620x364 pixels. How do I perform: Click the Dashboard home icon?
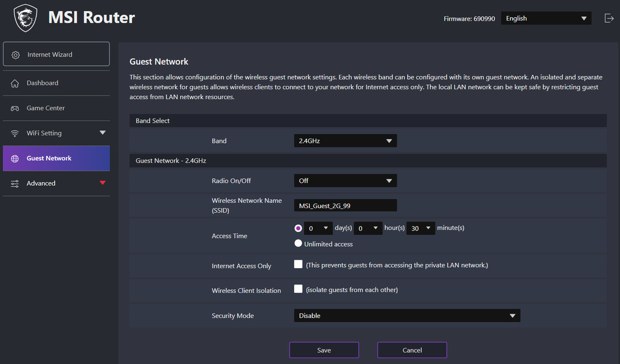click(x=15, y=83)
